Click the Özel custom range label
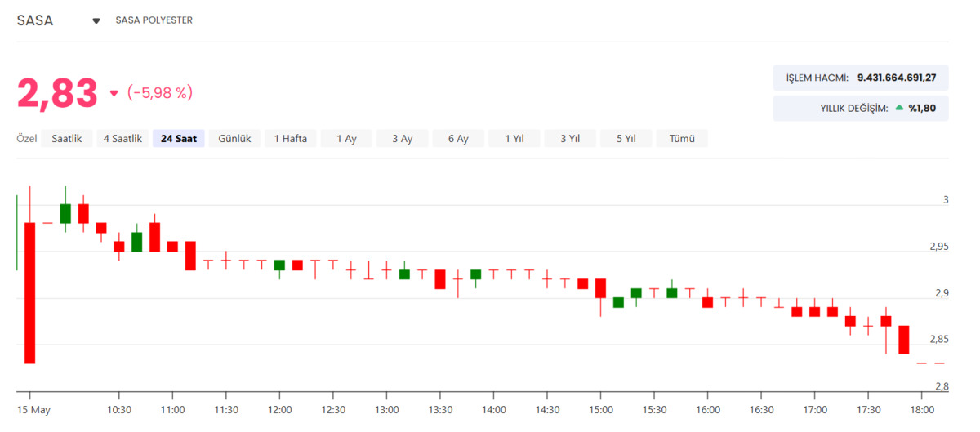The image size is (980, 432). [27, 139]
